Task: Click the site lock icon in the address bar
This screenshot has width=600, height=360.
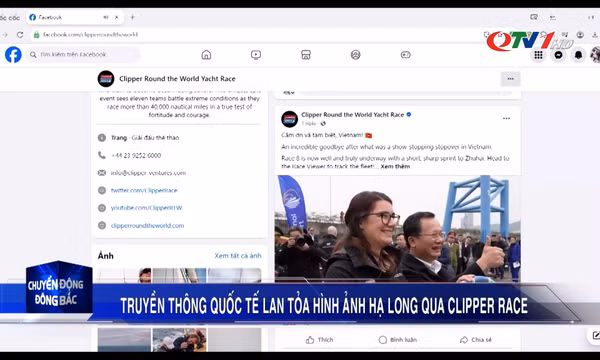Action: click(x=36, y=34)
